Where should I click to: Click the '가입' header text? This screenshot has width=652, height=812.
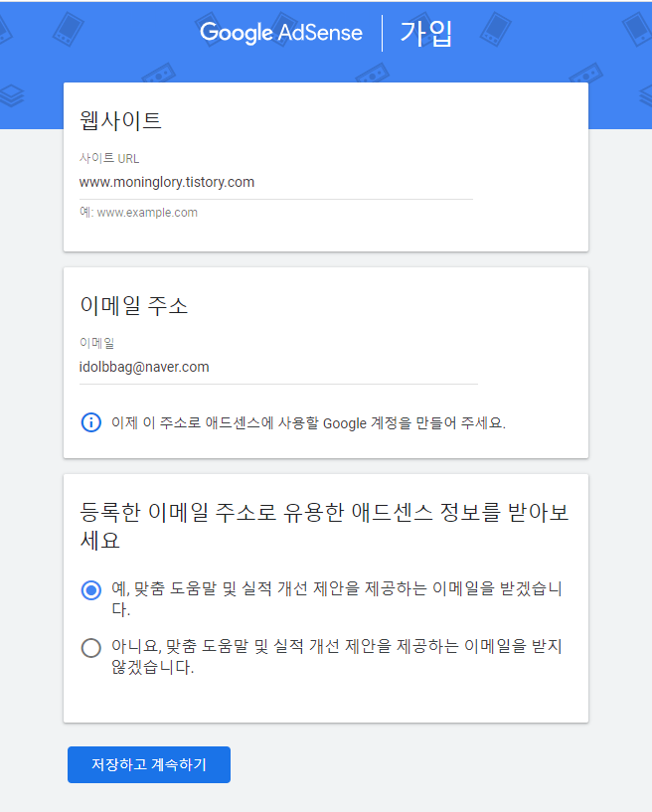coord(426,34)
